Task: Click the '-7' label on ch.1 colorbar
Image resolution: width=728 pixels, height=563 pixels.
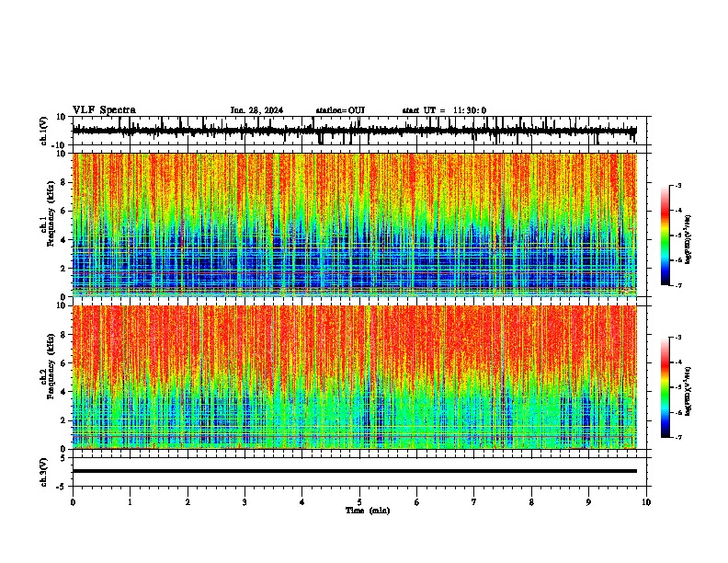Action: tap(678, 285)
